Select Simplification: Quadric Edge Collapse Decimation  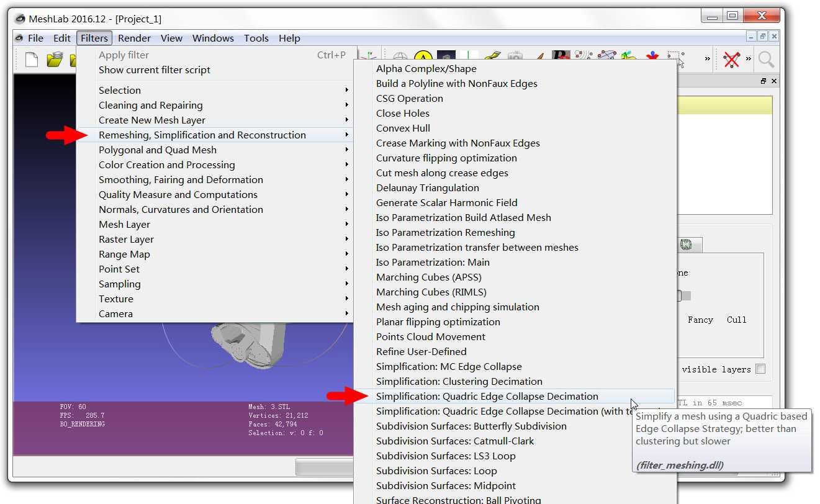(515, 396)
